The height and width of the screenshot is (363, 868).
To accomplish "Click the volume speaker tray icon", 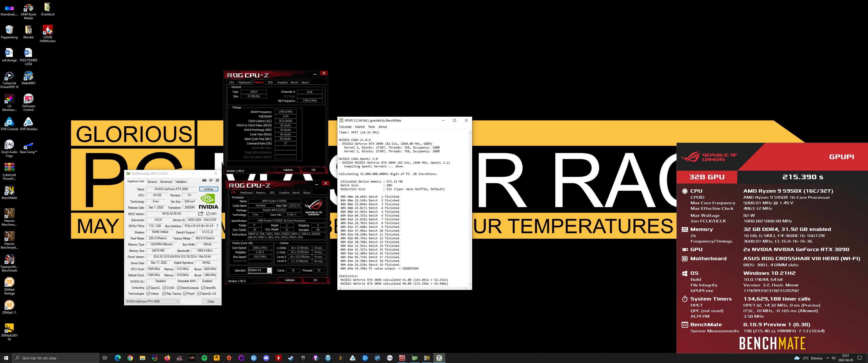I will point(834,358).
